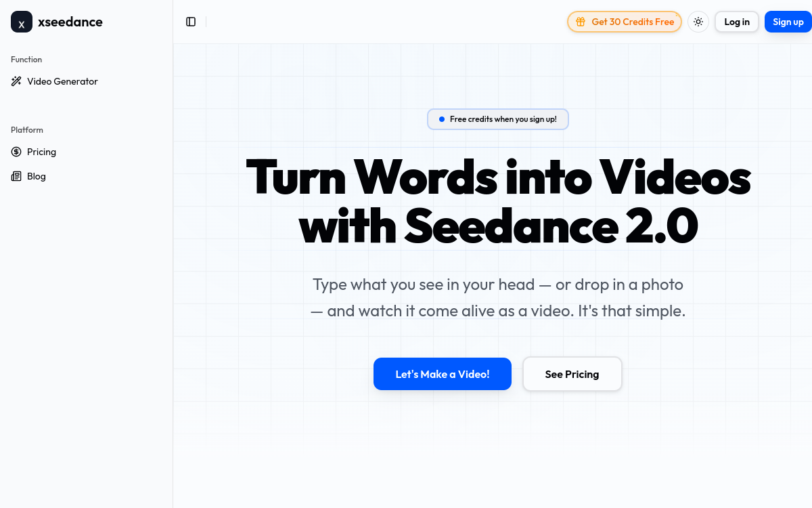Click Get 30 Credits Free button
812x508 pixels.
tap(625, 22)
